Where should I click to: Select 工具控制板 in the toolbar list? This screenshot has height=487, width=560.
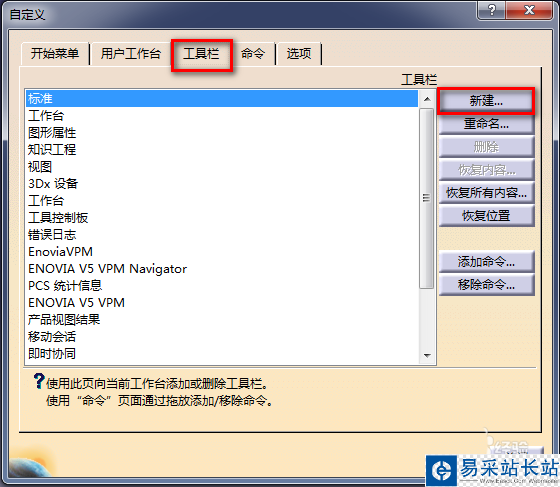[x=222, y=217]
